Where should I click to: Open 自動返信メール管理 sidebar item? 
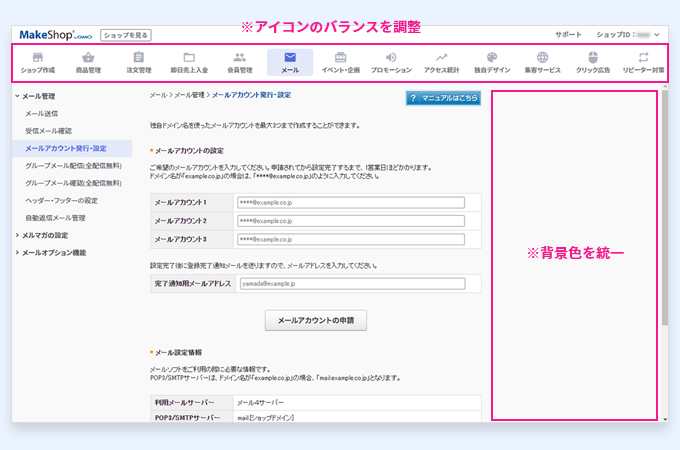pos(55,218)
